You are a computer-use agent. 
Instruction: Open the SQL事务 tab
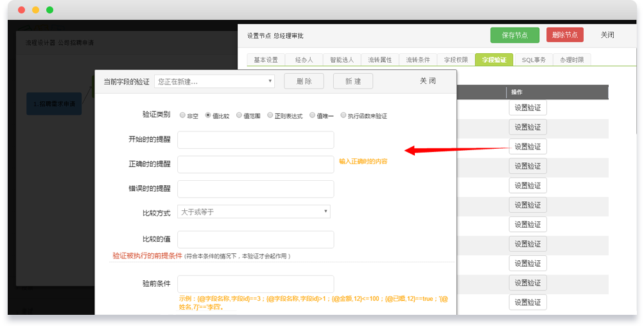point(533,60)
